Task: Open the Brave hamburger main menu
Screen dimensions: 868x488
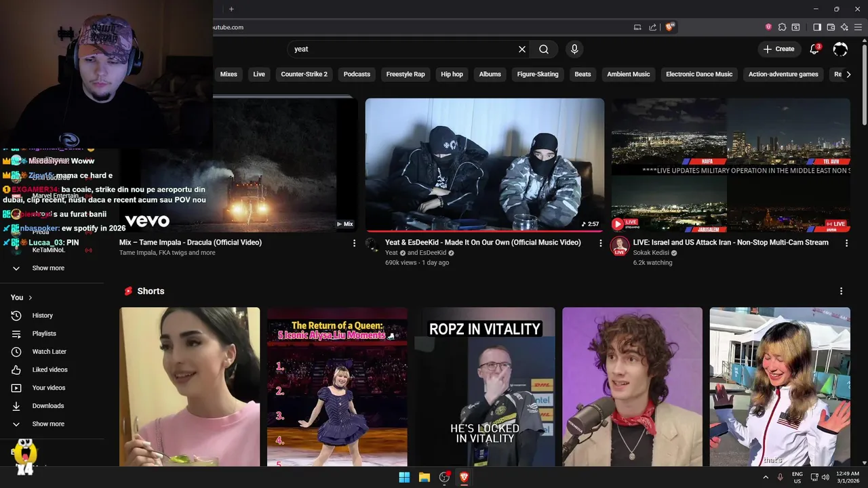Action: coord(858,27)
